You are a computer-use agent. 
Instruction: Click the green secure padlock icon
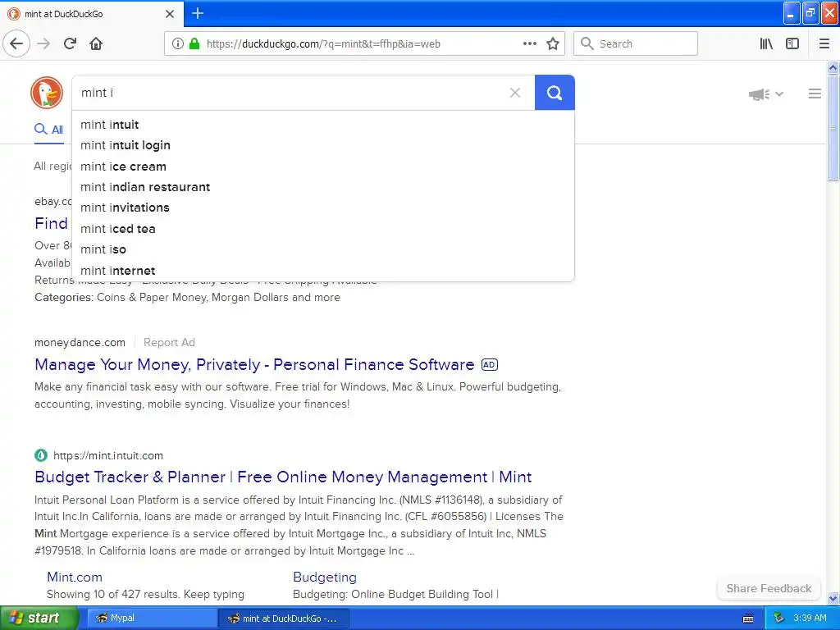(194, 43)
